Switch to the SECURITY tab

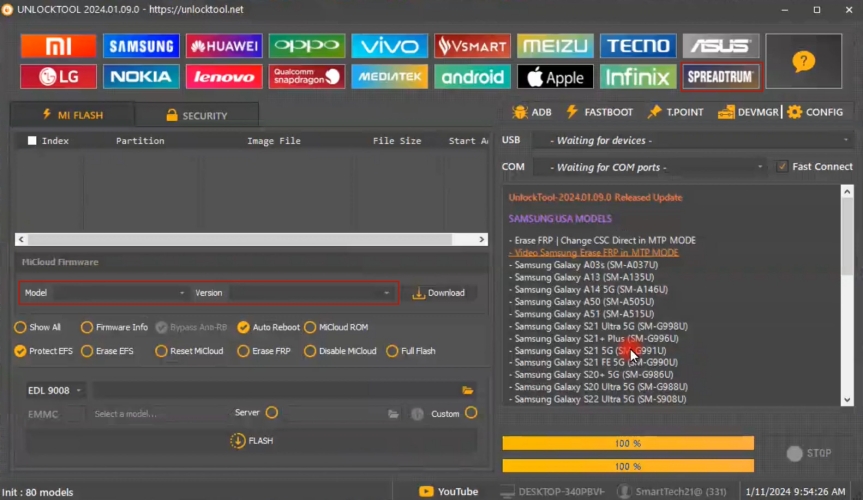pyautogui.click(x=196, y=115)
